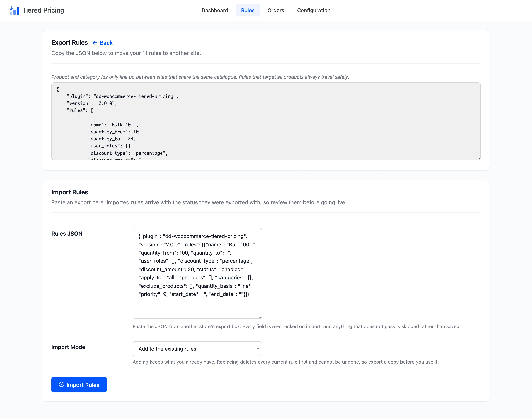Image resolution: width=532 pixels, height=419 pixels.
Task: Switch to the Orders tab
Action: pos(276,10)
